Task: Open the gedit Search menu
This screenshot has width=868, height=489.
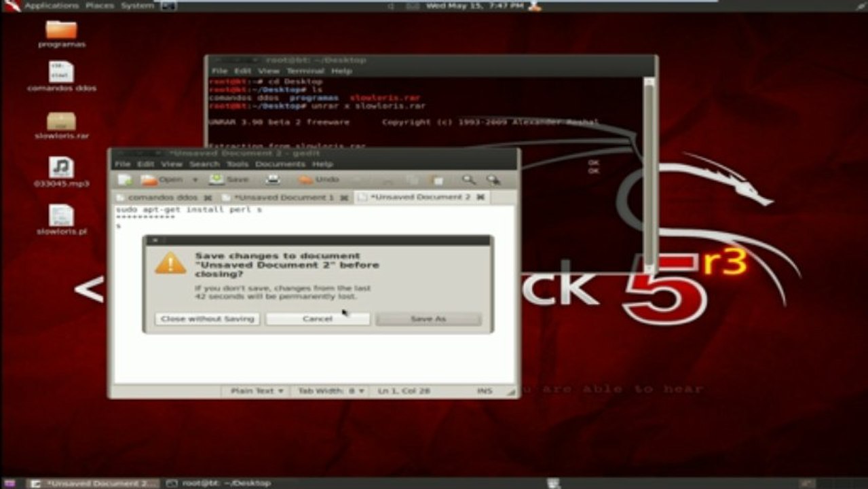Action: pyautogui.click(x=204, y=164)
